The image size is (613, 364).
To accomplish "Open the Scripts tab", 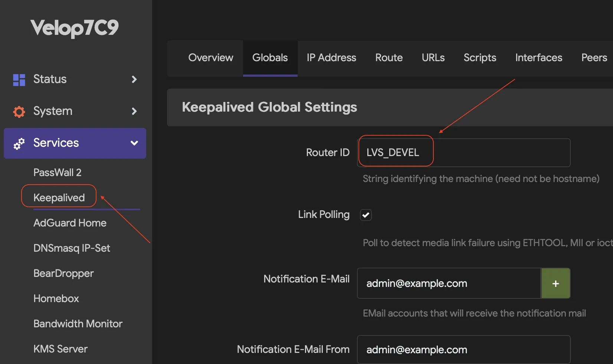I will pos(479,58).
